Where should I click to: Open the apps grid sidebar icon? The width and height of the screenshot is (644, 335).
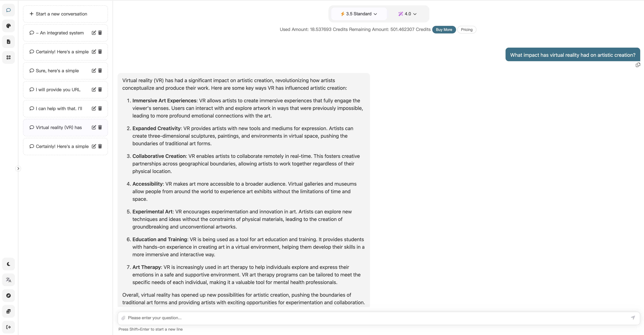coord(8,57)
